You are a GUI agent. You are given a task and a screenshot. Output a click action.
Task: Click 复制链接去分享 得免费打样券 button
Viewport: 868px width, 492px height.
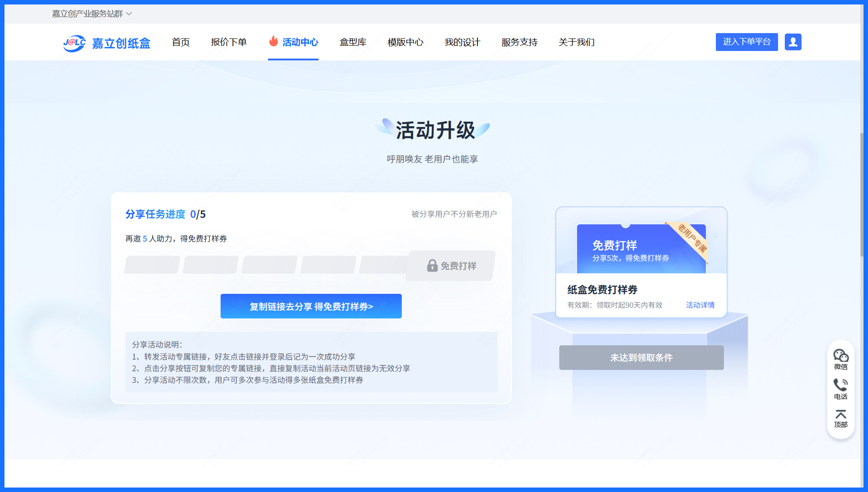(311, 306)
